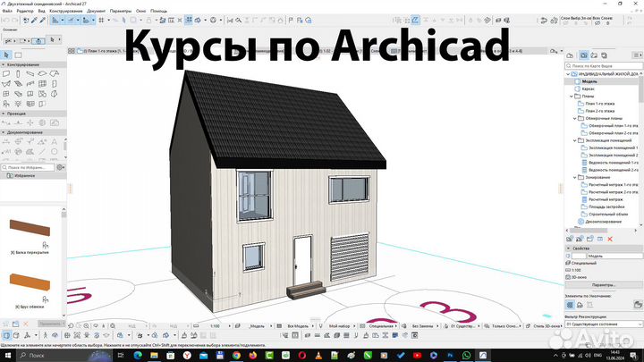Select the Curtain Wall tool
This screenshot has width=644, height=362.
(42, 84)
